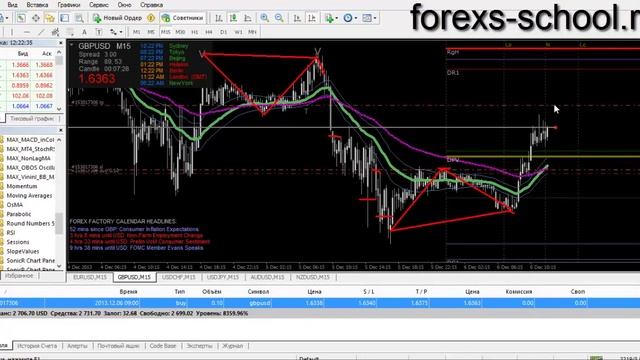Click the chart Templates icon
The image size is (640, 360).
pos(367,18)
